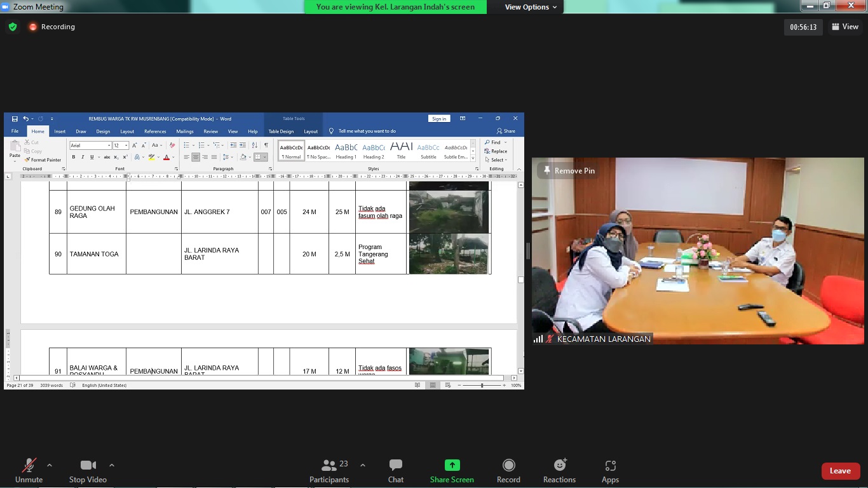This screenshot has width=868, height=488.
Task: Click the screen sharing notification banner
Action: tap(395, 7)
